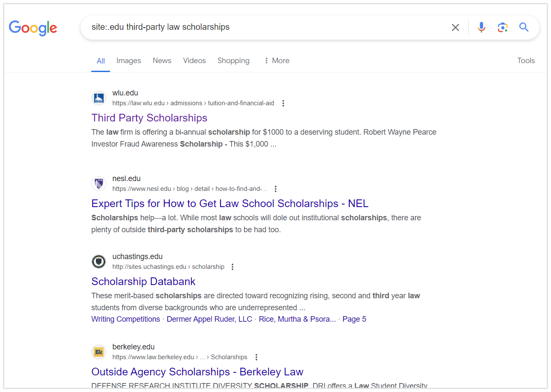Open the Third Party Scholarships result
The width and height of the screenshot is (551, 392).
pos(149,118)
